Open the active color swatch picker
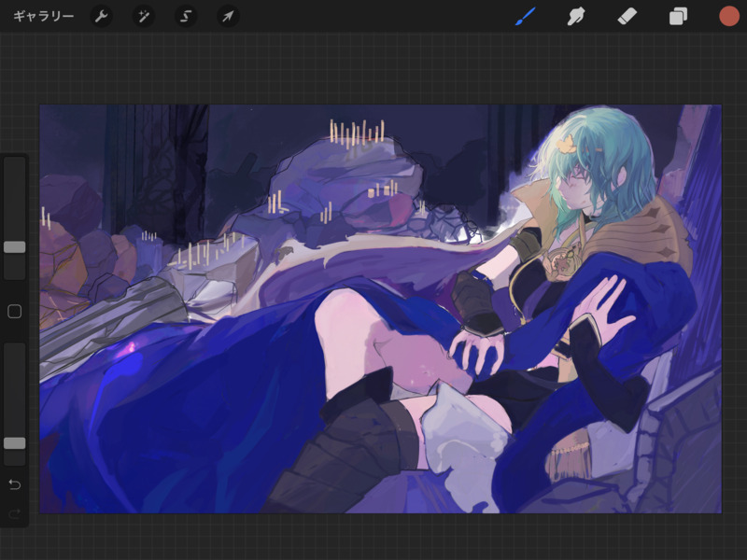Screen dimensions: 747x560 click(x=729, y=16)
